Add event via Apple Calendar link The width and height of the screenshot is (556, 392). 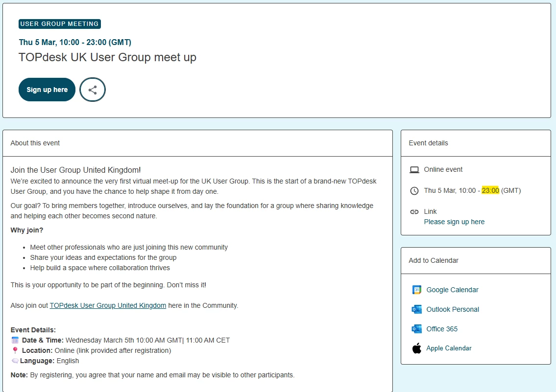[x=449, y=348]
